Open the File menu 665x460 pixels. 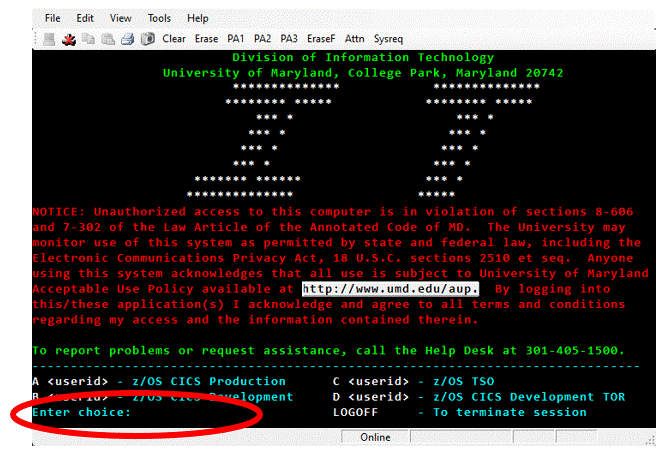coord(53,18)
